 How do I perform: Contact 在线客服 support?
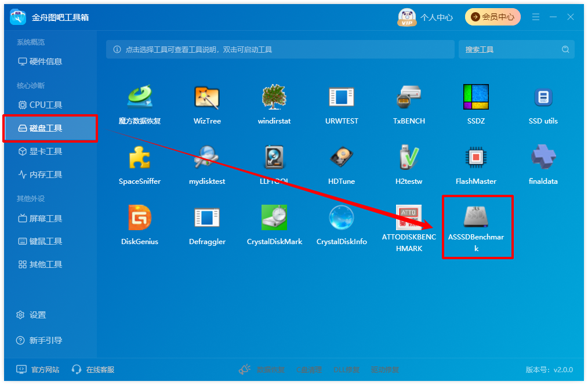[x=93, y=369]
